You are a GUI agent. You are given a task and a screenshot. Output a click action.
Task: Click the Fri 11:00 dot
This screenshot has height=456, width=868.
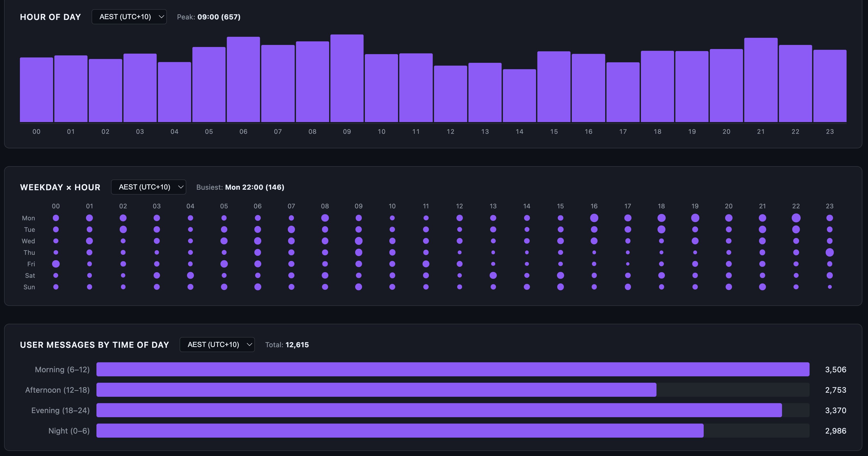(x=426, y=264)
